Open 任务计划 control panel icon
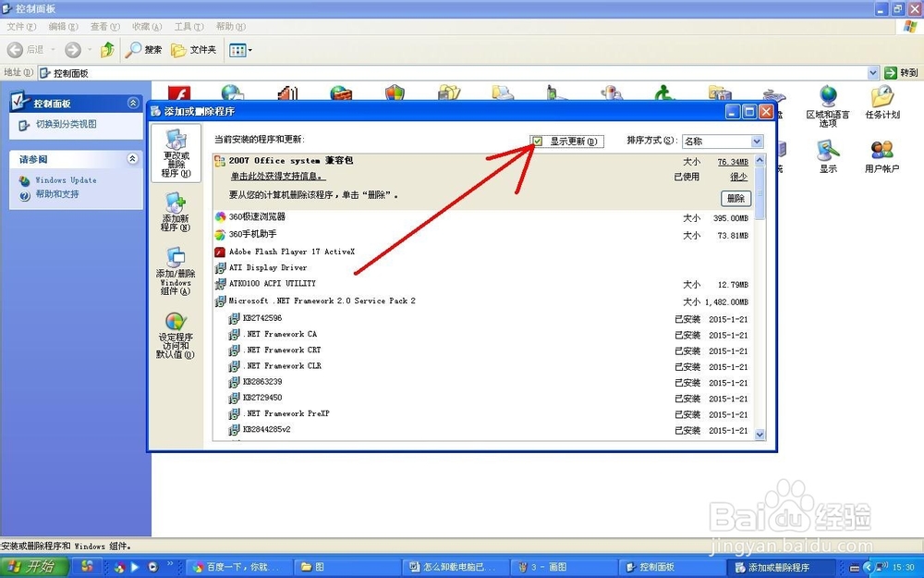The image size is (924, 578). coord(882,102)
